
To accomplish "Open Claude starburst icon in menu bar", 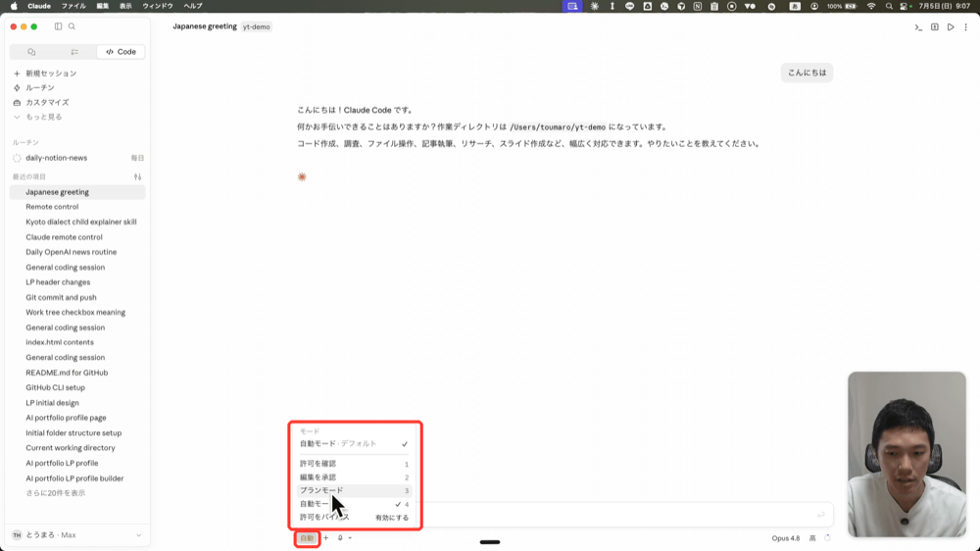I will (595, 6).
